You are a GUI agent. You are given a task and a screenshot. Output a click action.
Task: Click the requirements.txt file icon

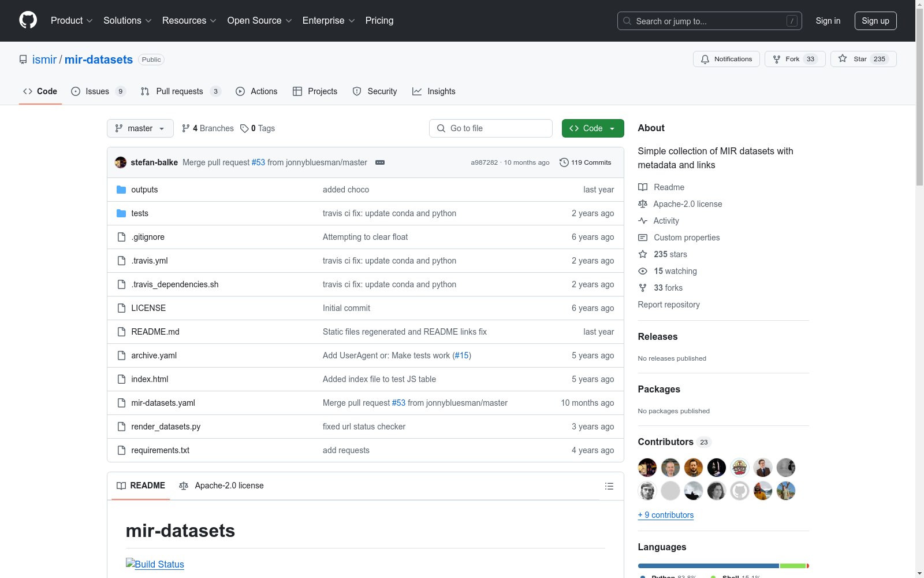click(121, 450)
